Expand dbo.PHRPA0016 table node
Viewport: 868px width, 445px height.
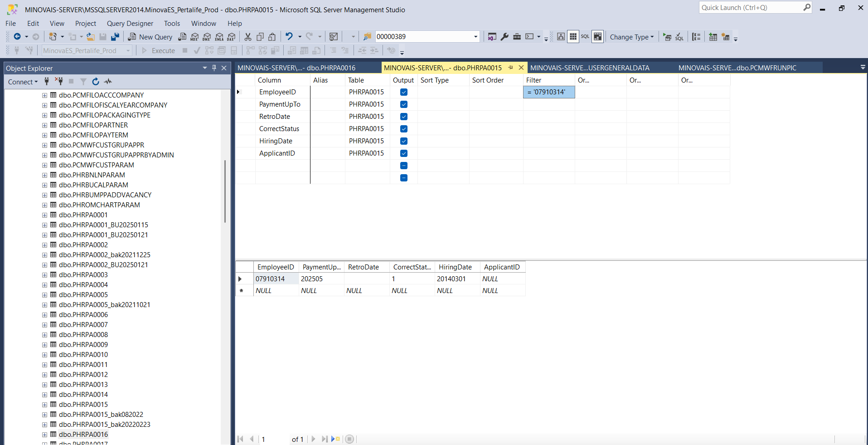[44, 435]
